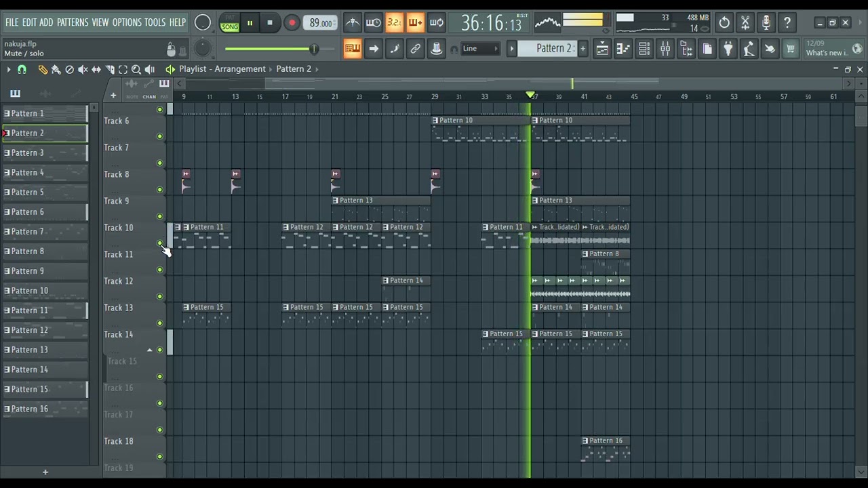
Task: Open the arrow left of Pattern 2 selector
Action: (x=512, y=49)
